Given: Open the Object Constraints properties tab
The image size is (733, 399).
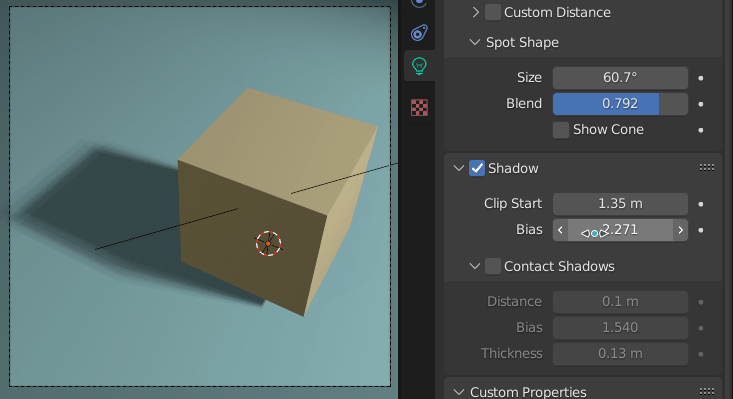Looking at the screenshot, I should coord(419,33).
